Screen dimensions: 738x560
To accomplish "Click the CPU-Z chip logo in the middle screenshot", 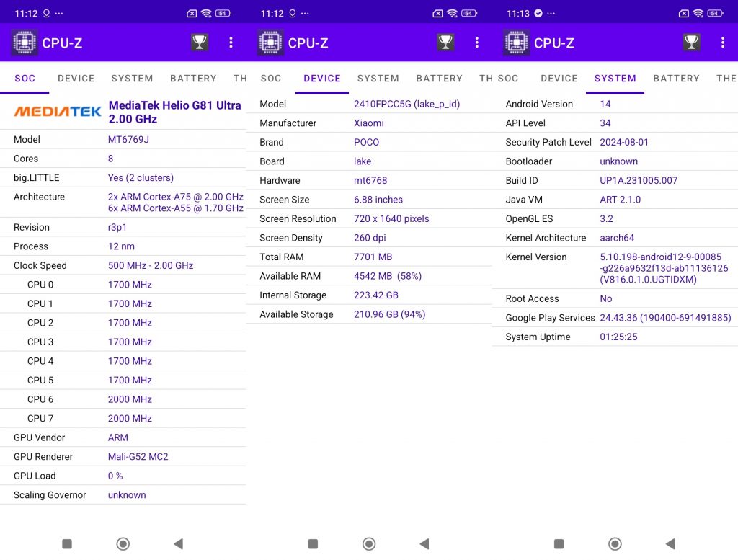I will coord(270,43).
